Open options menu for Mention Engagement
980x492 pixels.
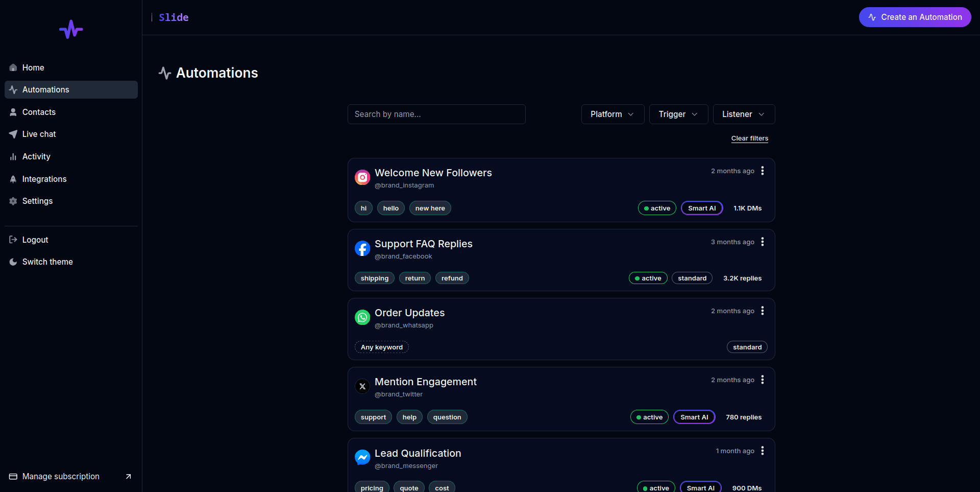763,380
